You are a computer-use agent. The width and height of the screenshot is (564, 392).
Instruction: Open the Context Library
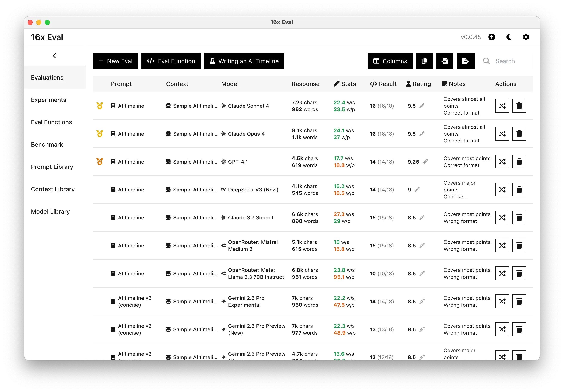tap(55, 189)
